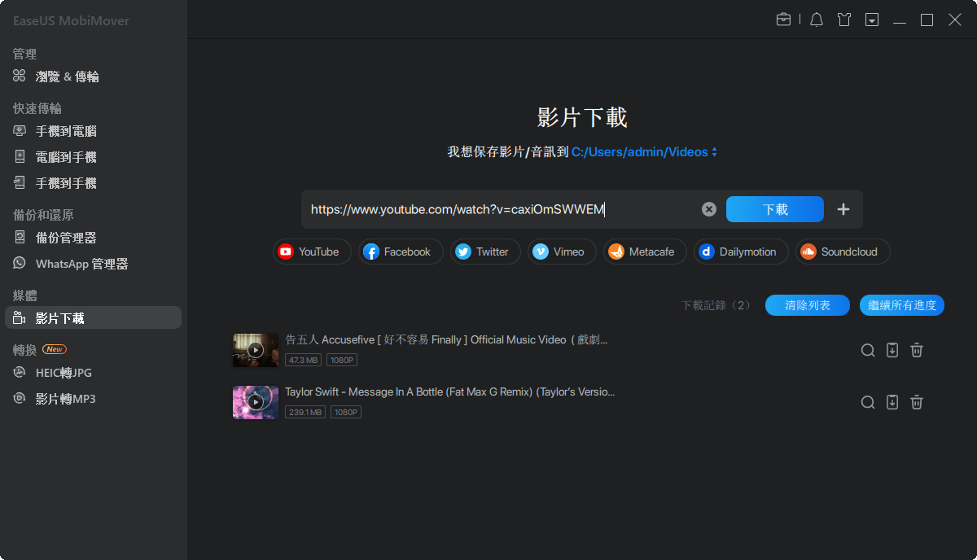977x560 pixels.
Task: Preview the Accusefive video with magnifier icon
Action: (x=868, y=350)
